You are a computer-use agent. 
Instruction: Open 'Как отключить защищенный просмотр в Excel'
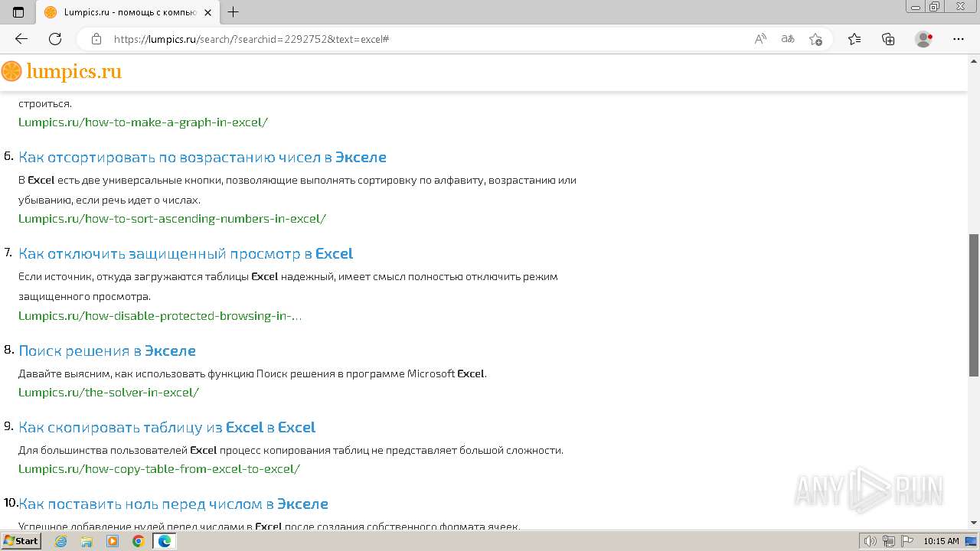coord(185,253)
